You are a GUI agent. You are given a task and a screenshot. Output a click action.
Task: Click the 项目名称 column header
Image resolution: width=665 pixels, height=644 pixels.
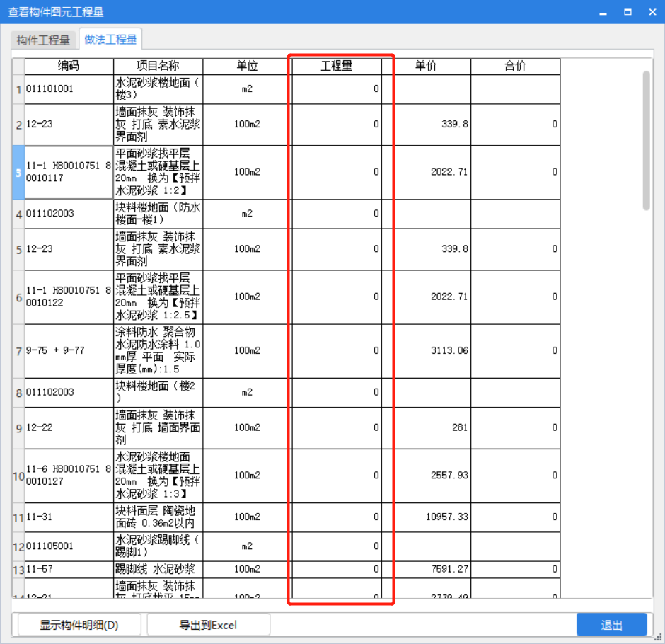(158, 67)
